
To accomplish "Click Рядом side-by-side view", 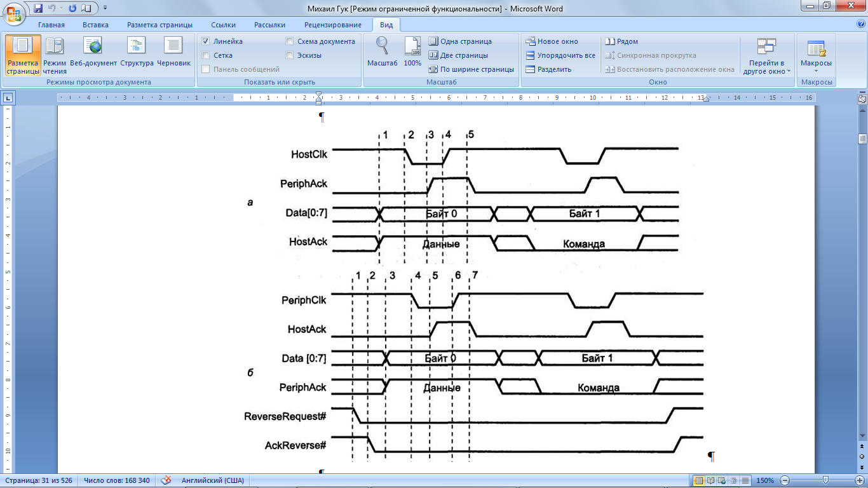I will coord(621,41).
